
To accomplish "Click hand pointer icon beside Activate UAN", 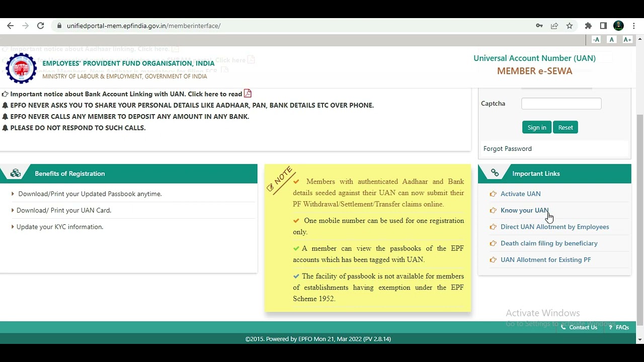I will (493, 194).
